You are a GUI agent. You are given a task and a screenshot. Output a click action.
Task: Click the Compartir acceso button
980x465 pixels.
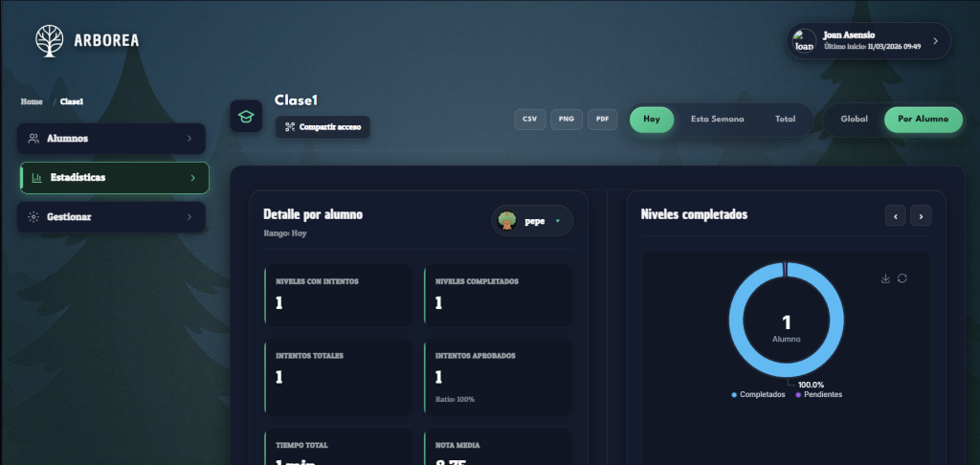[x=323, y=126]
